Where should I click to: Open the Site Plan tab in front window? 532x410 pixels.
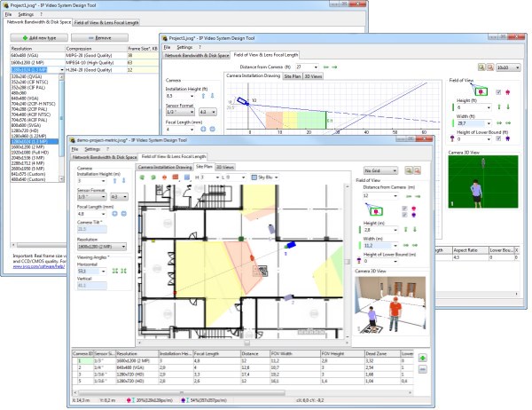coord(204,166)
